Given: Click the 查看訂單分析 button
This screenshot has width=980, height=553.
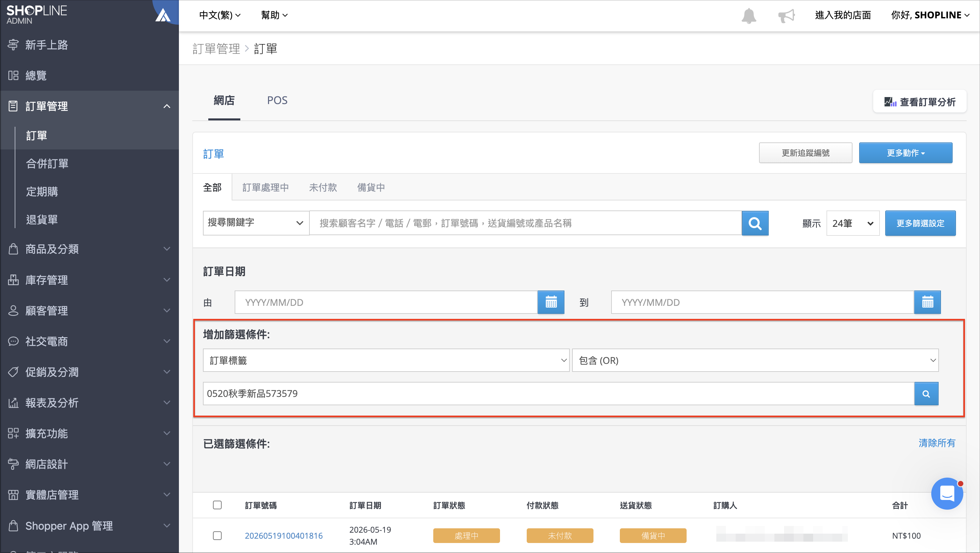Looking at the screenshot, I should (x=920, y=102).
